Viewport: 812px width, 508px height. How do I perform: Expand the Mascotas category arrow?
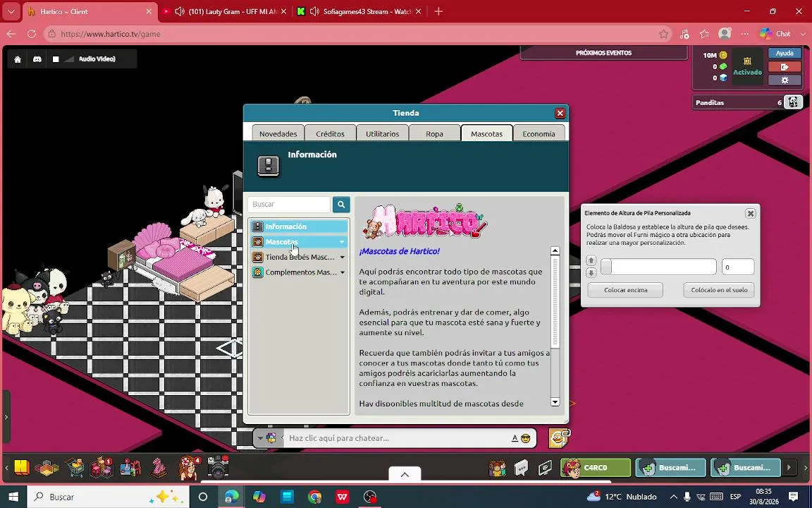tap(342, 242)
